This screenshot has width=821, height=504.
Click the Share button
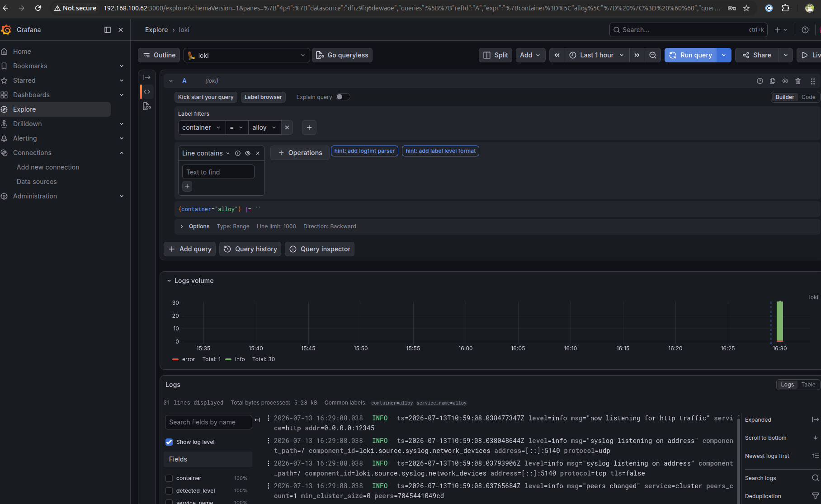[x=757, y=55]
